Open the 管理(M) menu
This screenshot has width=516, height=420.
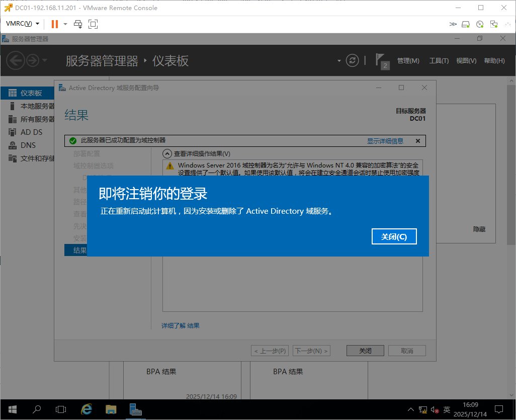point(408,60)
